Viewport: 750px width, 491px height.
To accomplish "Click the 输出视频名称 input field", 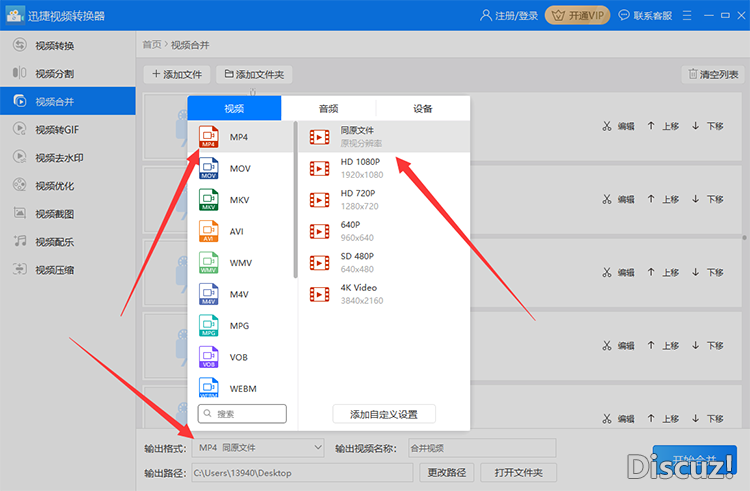I will 482,448.
